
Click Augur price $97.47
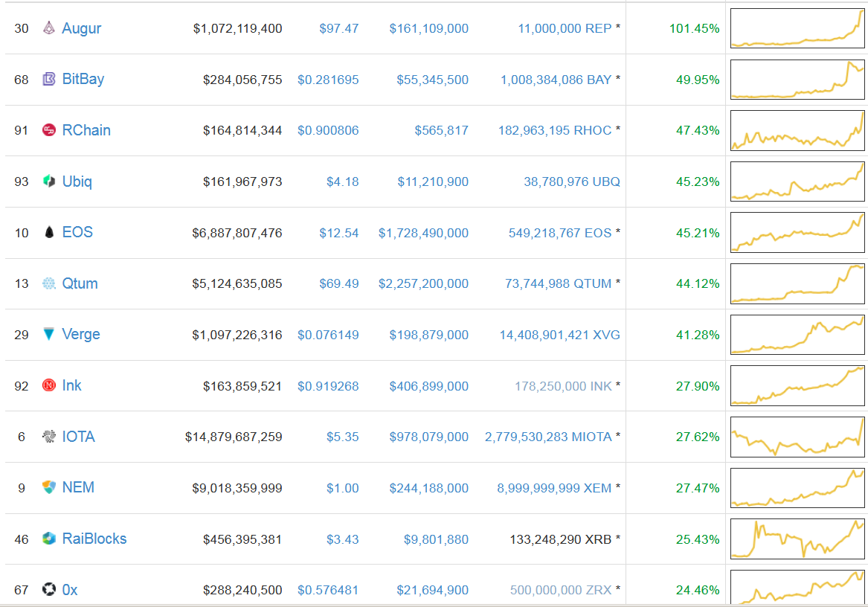(338, 28)
